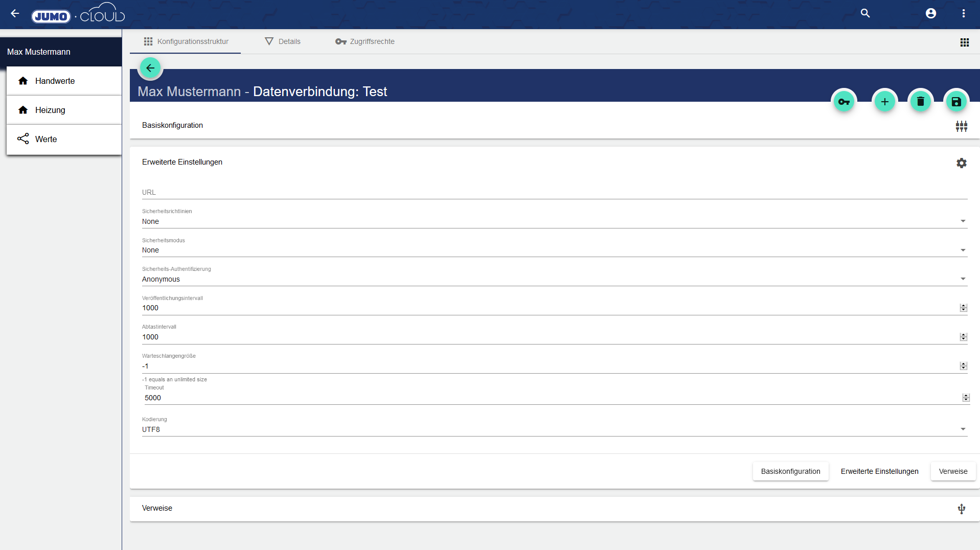This screenshot has width=980, height=550.
Task: Click the gear icon for Erweiterte Einstellungen
Action: point(961,163)
